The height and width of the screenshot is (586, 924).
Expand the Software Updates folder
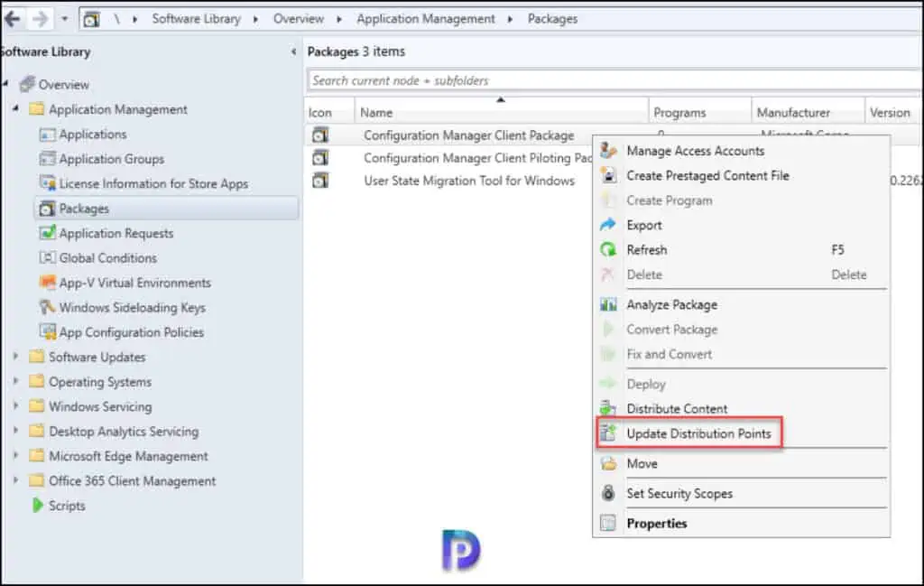point(16,356)
